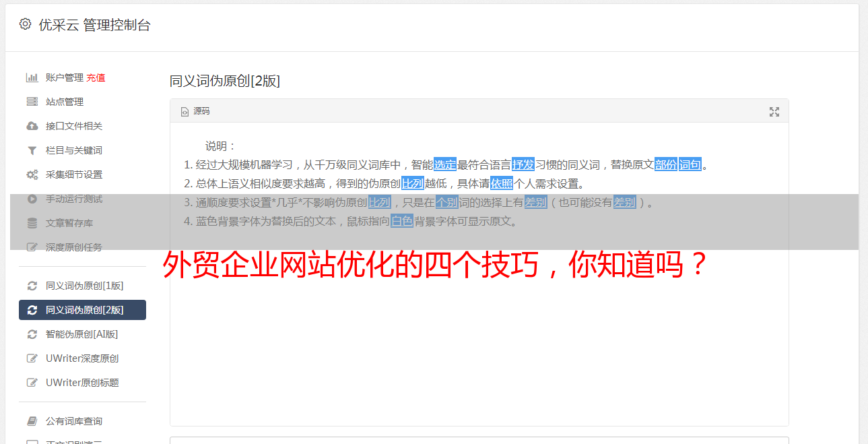Click the bar chart icon for 账户管理
Viewport: 868px width, 444px height.
[32, 77]
